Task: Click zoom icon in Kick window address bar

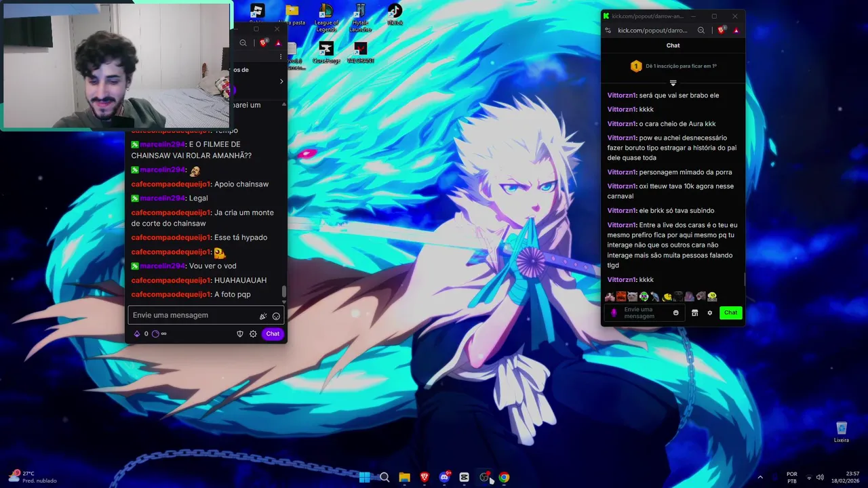Action: 701,30
